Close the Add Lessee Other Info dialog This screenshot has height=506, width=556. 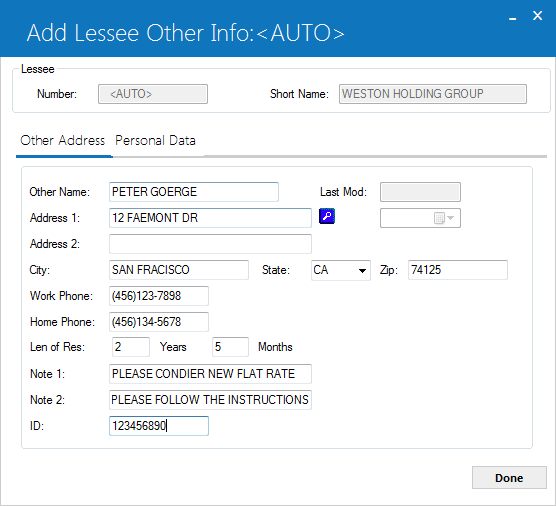[x=538, y=16]
